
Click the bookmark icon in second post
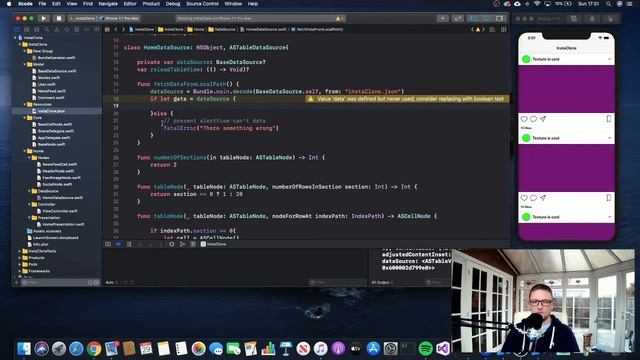[x=609, y=198]
